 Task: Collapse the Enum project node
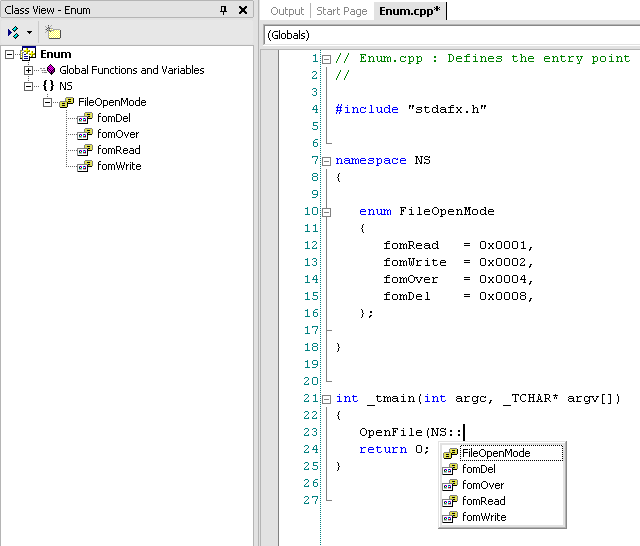click(x=10, y=54)
